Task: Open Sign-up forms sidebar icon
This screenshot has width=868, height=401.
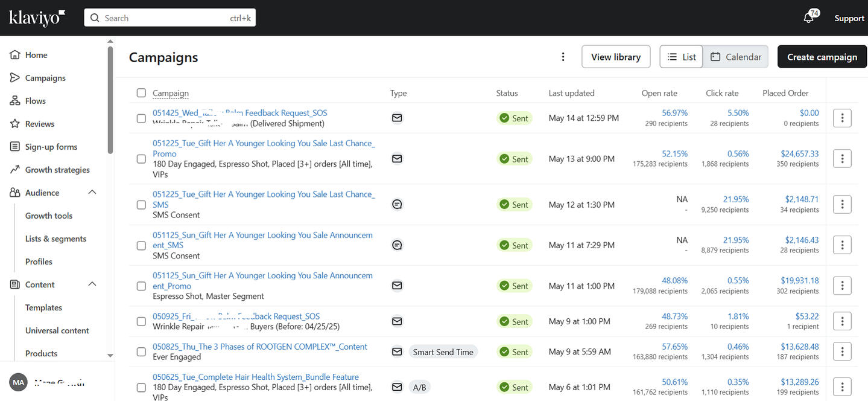Action: coord(15,147)
